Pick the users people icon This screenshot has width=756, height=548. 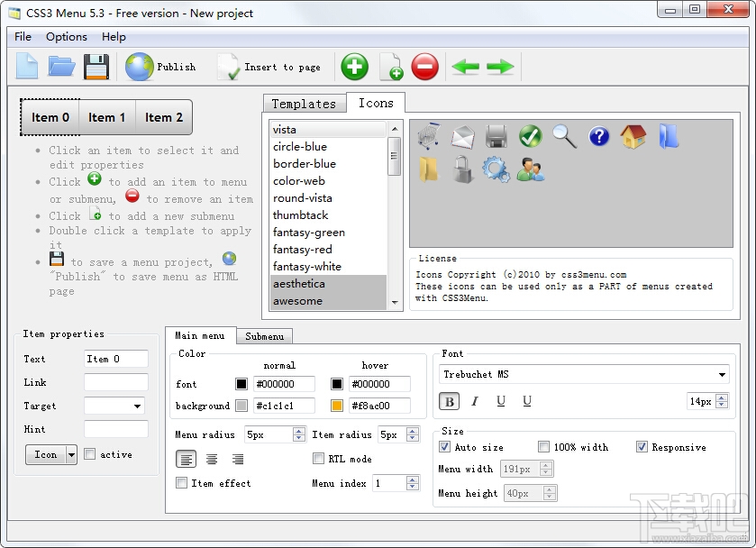point(531,169)
